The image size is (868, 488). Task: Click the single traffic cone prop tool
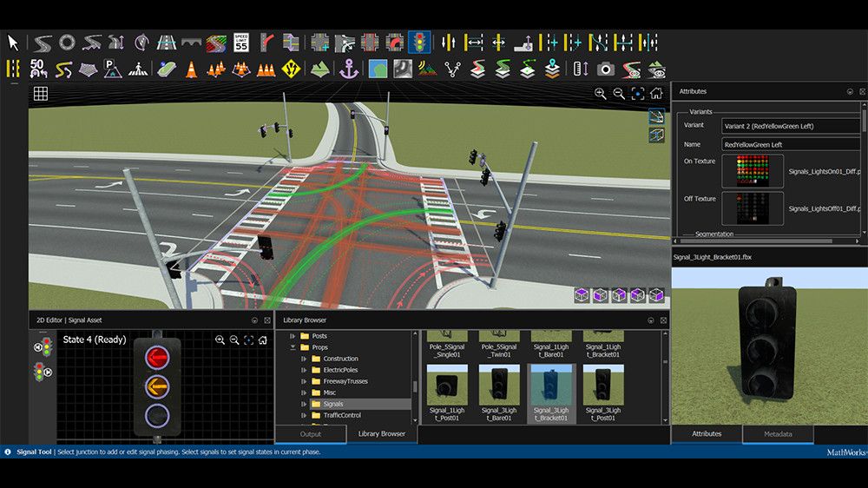point(191,69)
